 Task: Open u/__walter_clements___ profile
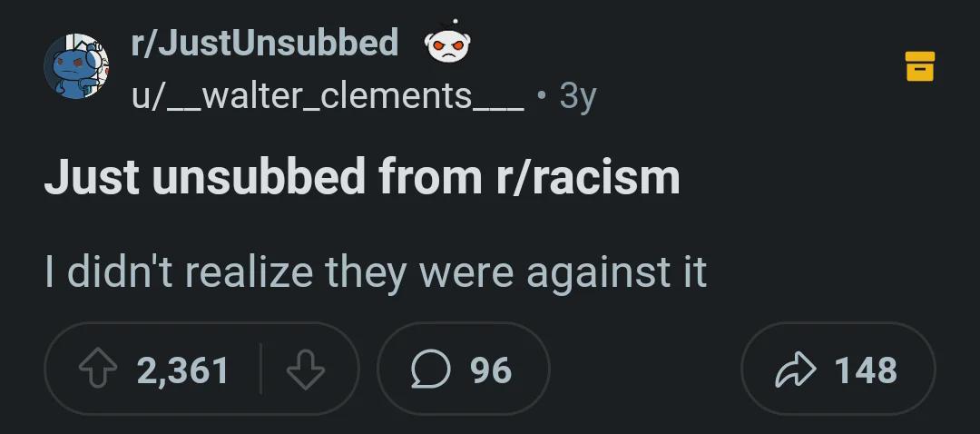328,96
